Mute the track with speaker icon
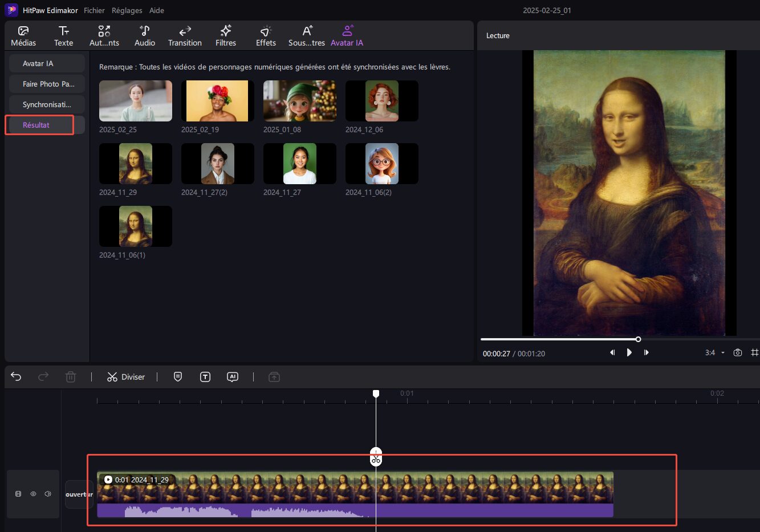Image resolution: width=760 pixels, height=532 pixels. tap(48, 494)
